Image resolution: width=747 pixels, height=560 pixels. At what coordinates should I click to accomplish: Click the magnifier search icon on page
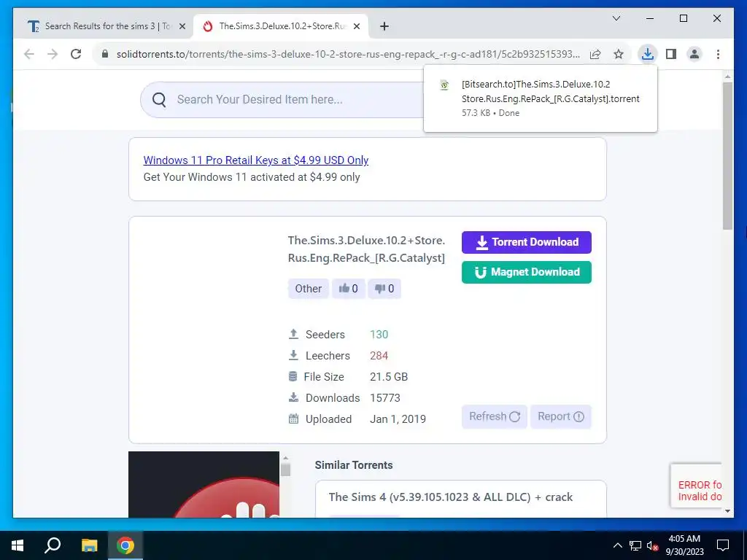159,99
